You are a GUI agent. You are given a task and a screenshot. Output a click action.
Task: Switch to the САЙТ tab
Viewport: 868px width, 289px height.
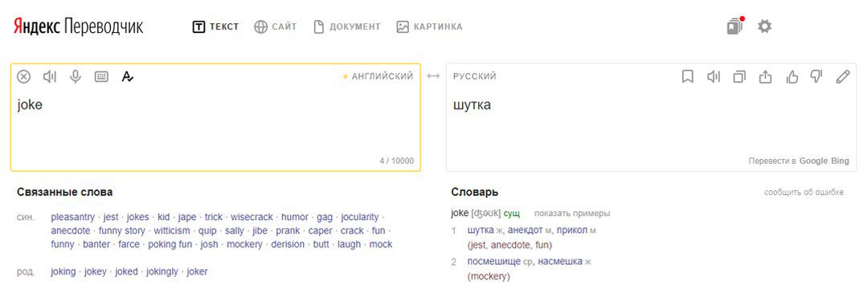point(276,26)
